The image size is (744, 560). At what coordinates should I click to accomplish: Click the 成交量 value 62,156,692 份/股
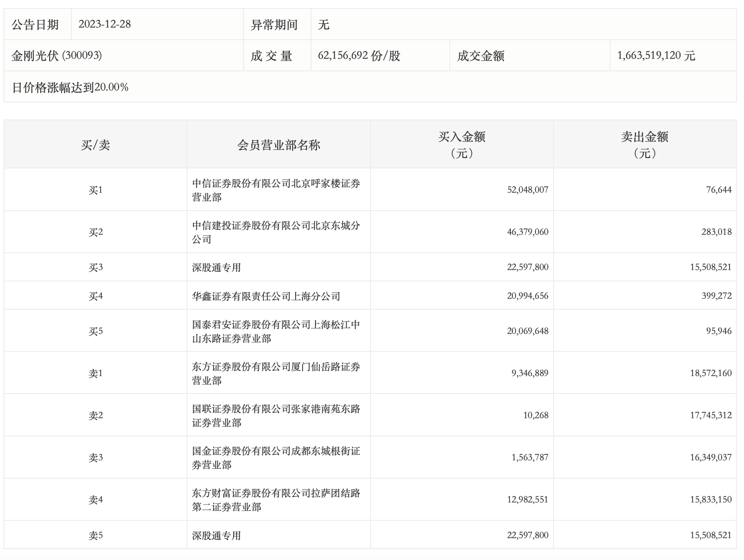359,56
